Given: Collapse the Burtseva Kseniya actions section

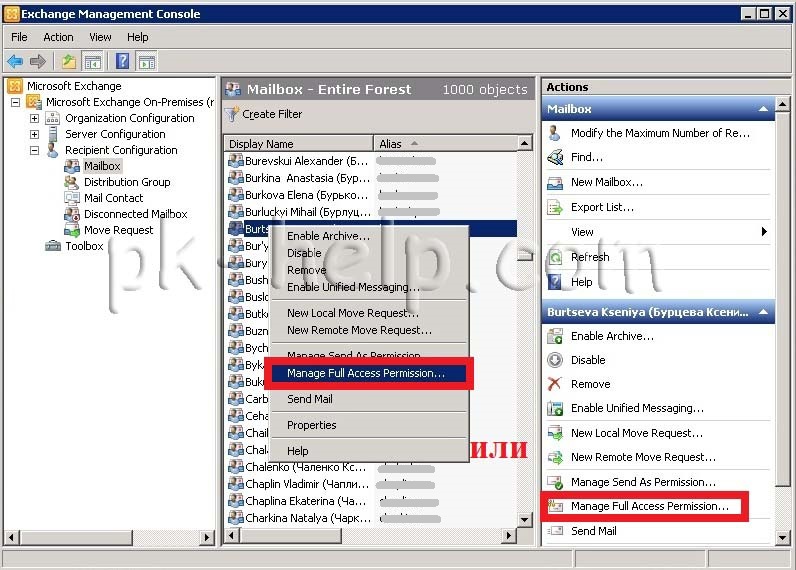Looking at the screenshot, I should coord(763,312).
